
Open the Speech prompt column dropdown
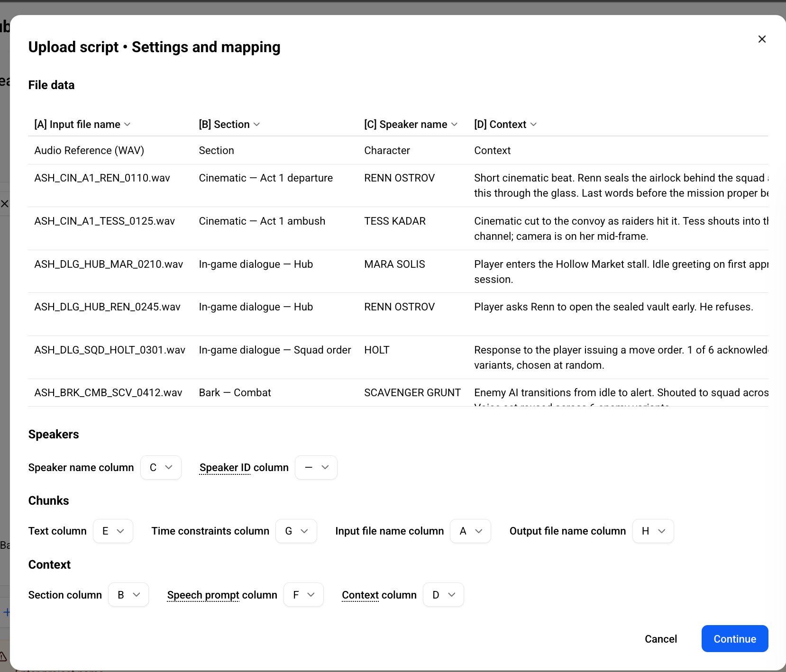click(303, 595)
